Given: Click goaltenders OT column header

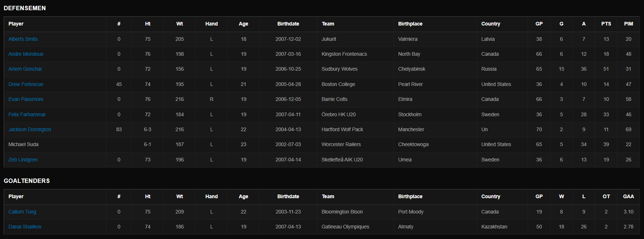Looking at the screenshot, I should point(606,196).
